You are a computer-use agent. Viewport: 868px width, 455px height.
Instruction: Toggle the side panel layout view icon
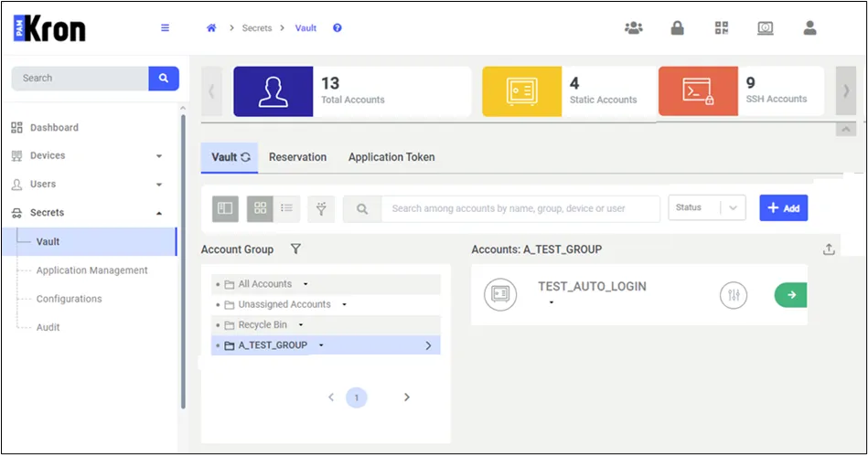[225, 208]
